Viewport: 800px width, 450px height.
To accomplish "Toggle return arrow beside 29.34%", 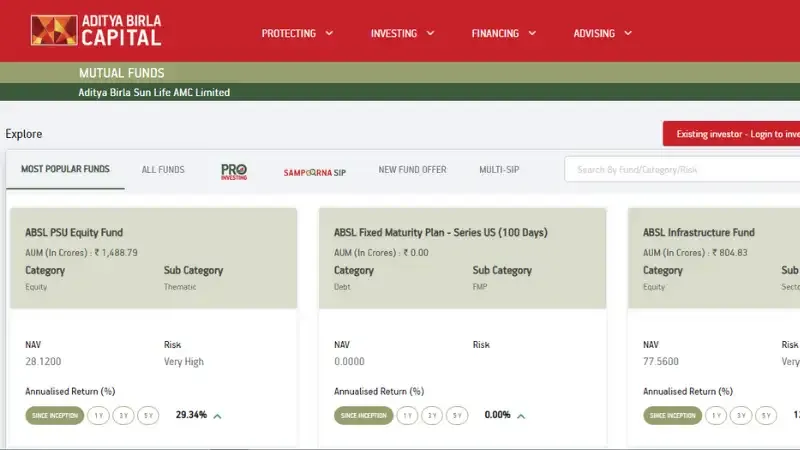I will pos(217,416).
